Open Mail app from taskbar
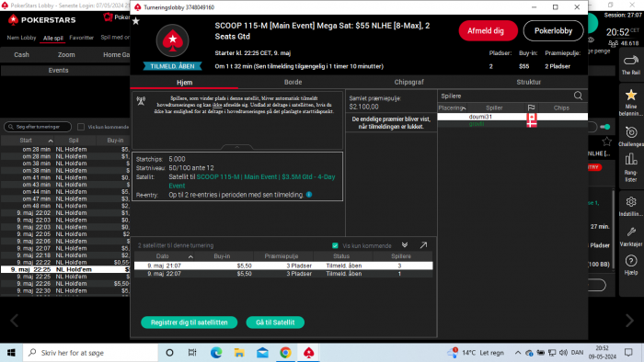 pyautogui.click(x=262, y=353)
